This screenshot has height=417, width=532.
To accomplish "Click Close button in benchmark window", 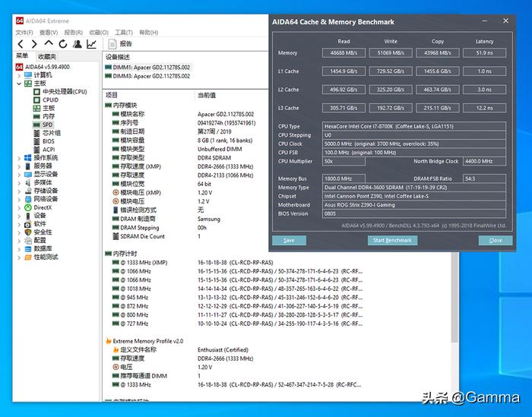I will tap(496, 240).
